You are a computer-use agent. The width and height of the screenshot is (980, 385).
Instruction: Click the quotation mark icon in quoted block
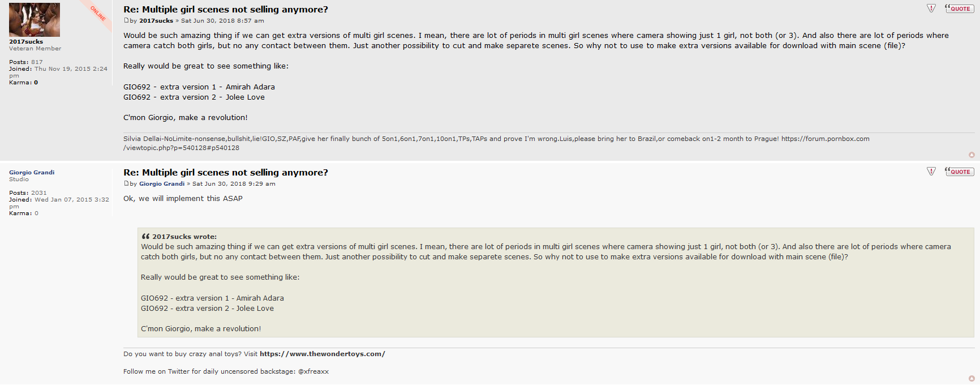pos(145,237)
